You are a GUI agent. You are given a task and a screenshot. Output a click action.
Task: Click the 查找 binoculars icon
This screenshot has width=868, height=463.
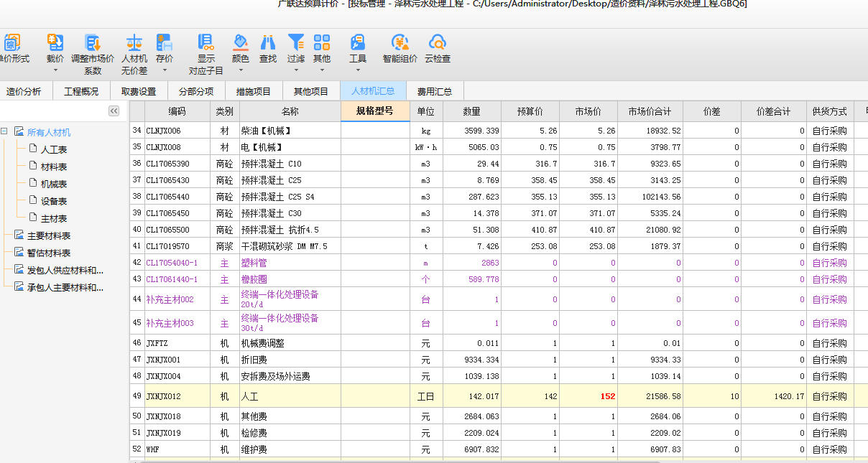(x=268, y=42)
